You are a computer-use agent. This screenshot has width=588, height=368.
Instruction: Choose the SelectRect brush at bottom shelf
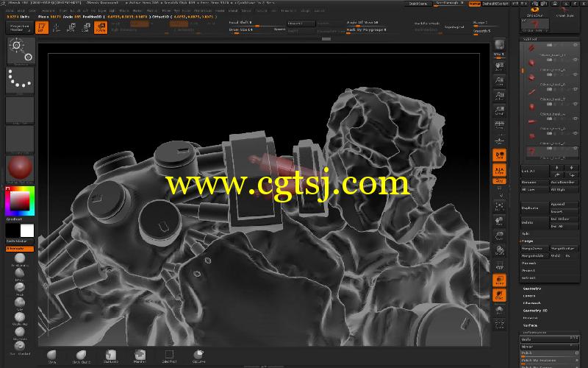tap(169, 356)
